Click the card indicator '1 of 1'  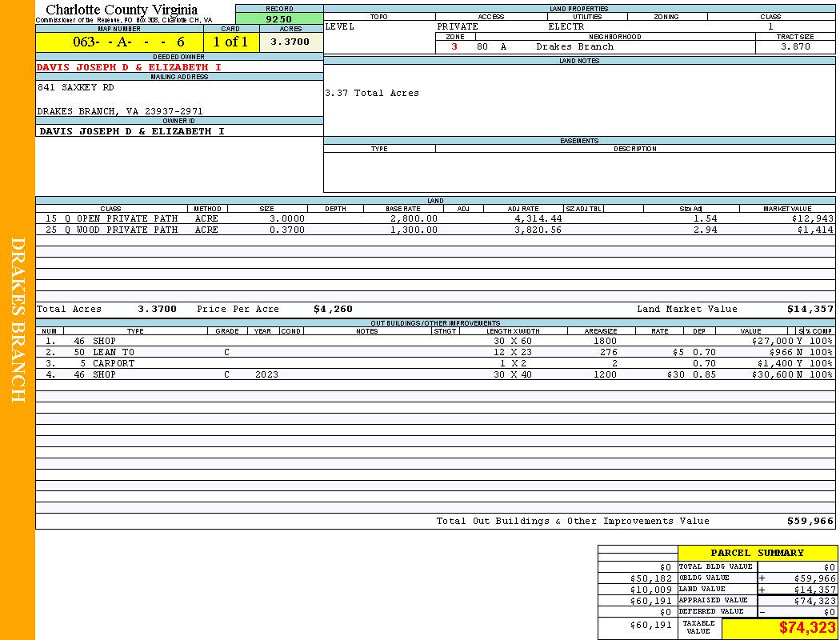[230, 42]
